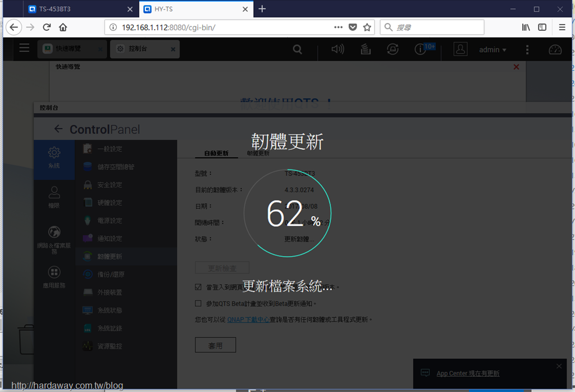The height and width of the screenshot is (392, 575).
Task: Toggle the browser sidebar icon
Action: coord(542,27)
